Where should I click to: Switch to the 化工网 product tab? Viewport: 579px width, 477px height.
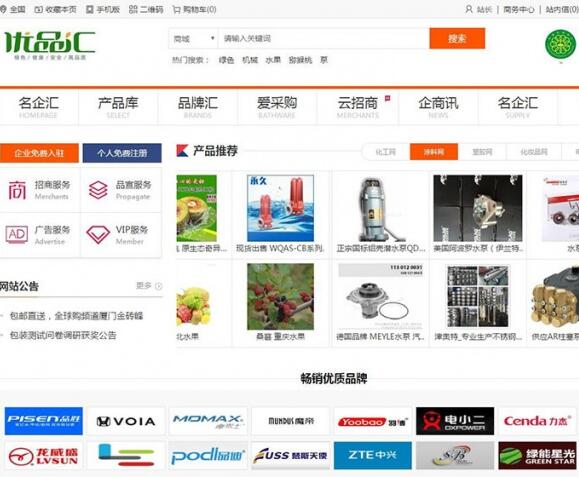[386, 152]
